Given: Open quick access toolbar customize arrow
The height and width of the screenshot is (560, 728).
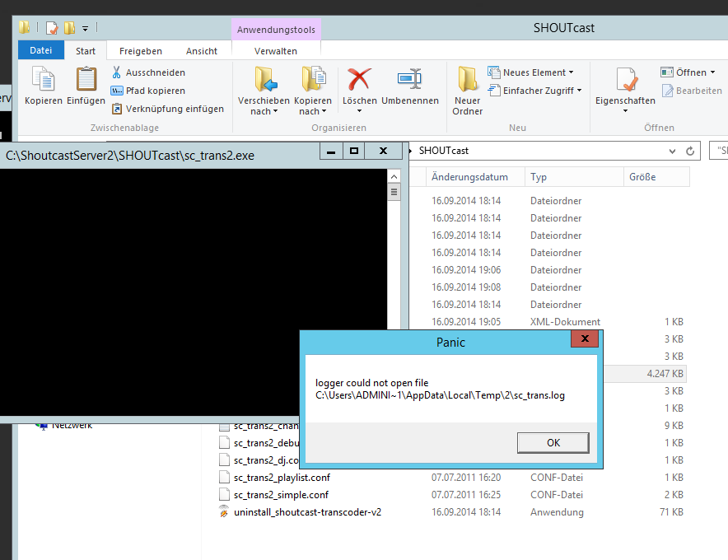Looking at the screenshot, I should 85,29.
